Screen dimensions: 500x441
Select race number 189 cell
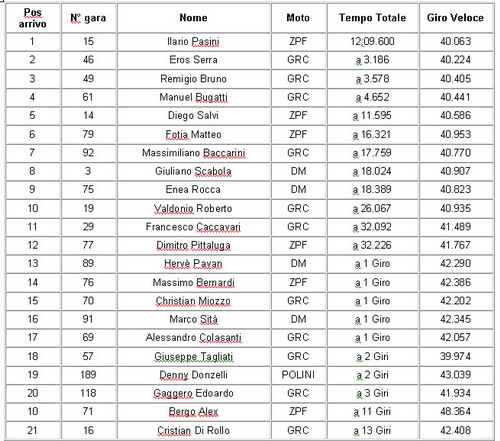(88, 375)
